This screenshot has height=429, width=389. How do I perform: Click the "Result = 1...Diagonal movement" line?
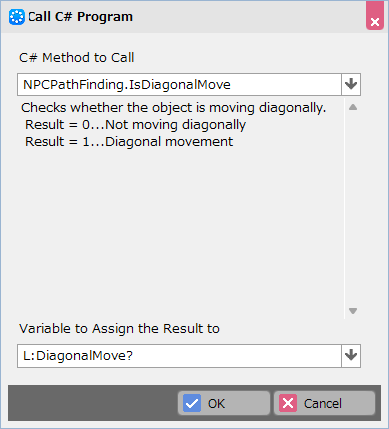129,142
